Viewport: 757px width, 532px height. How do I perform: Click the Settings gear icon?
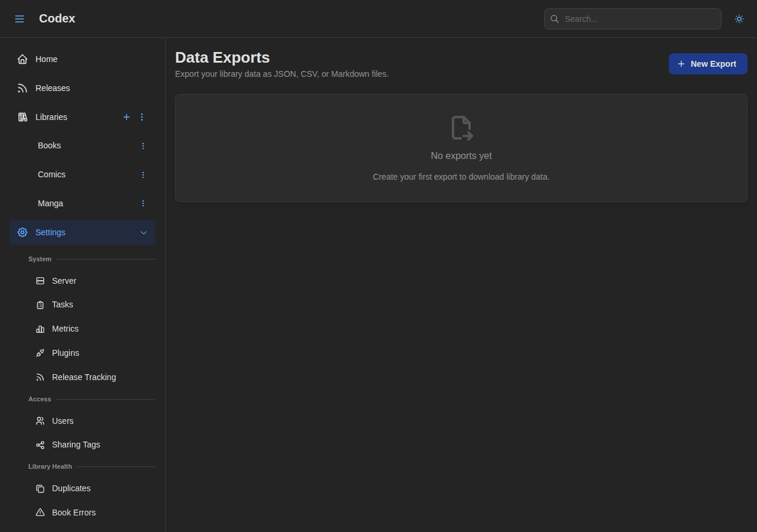click(x=22, y=232)
